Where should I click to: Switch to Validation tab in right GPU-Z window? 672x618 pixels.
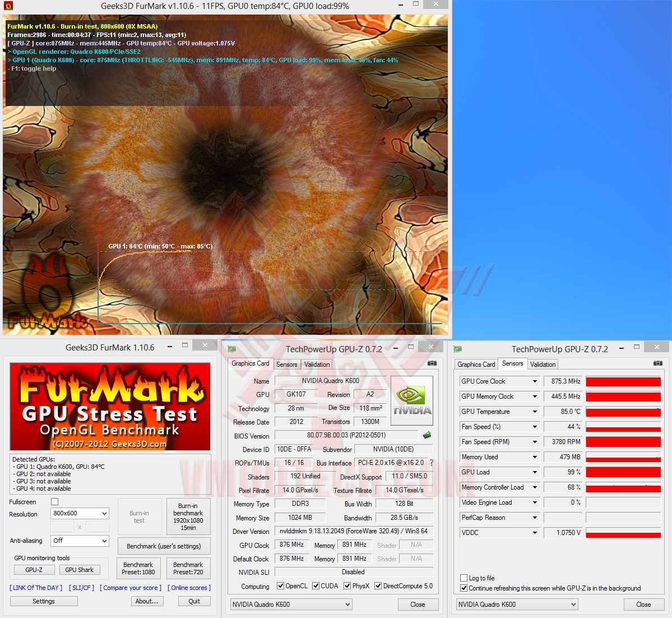point(543,365)
